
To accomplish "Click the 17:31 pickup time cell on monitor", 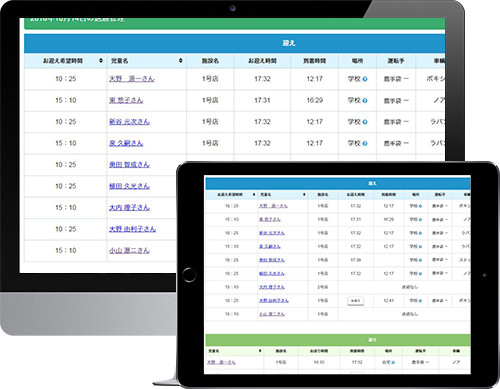I will [x=262, y=100].
